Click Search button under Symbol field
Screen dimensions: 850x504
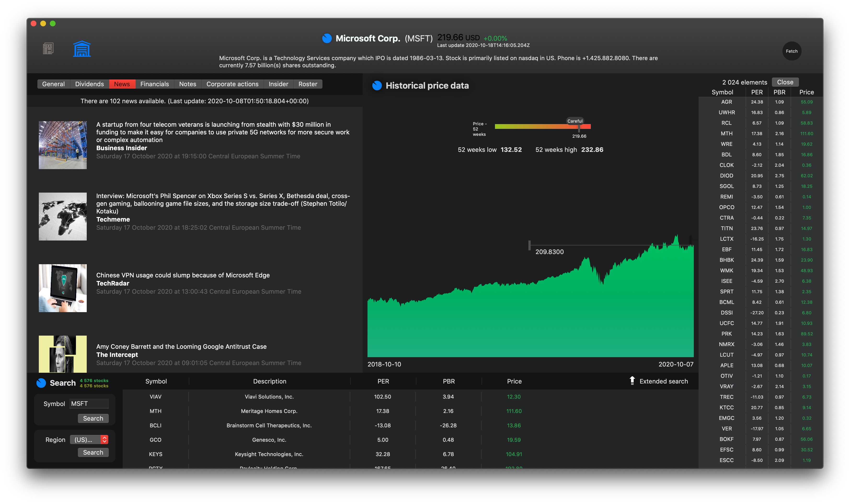(93, 418)
